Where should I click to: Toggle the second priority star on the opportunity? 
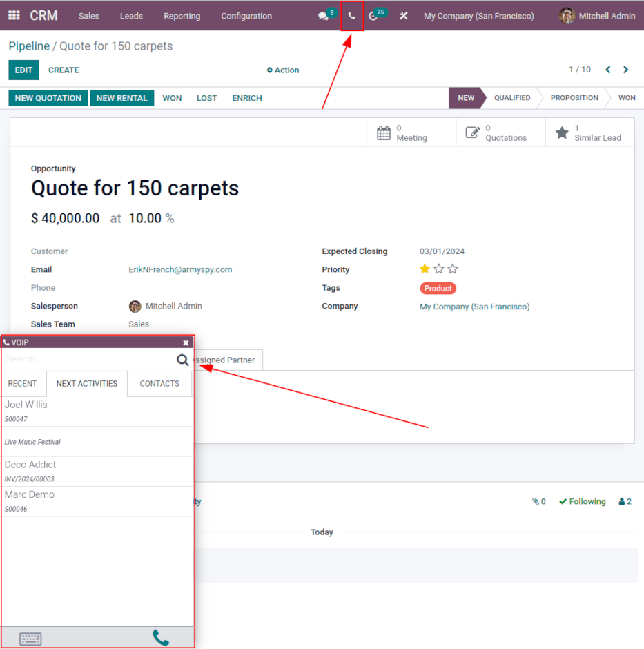point(438,269)
